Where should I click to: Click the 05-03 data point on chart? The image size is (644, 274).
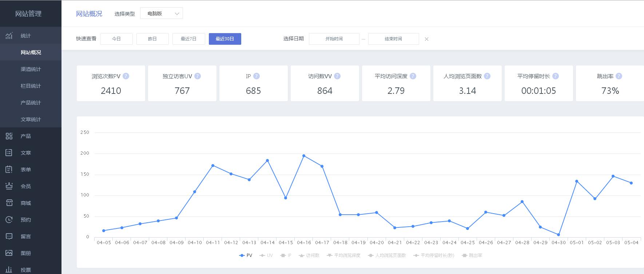pyautogui.click(x=613, y=176)
